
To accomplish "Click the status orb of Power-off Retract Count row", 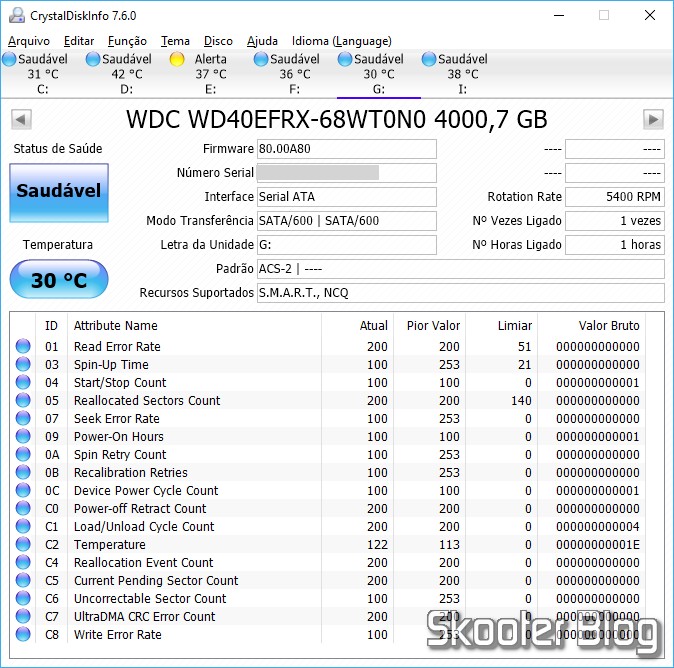I will coord(23,509).
